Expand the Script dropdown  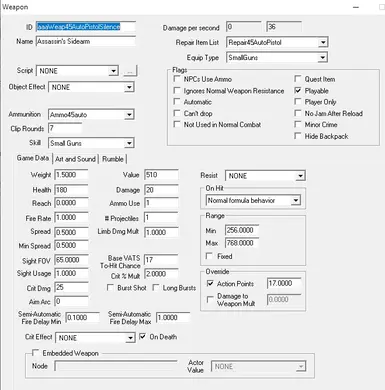tap(113, 71)
